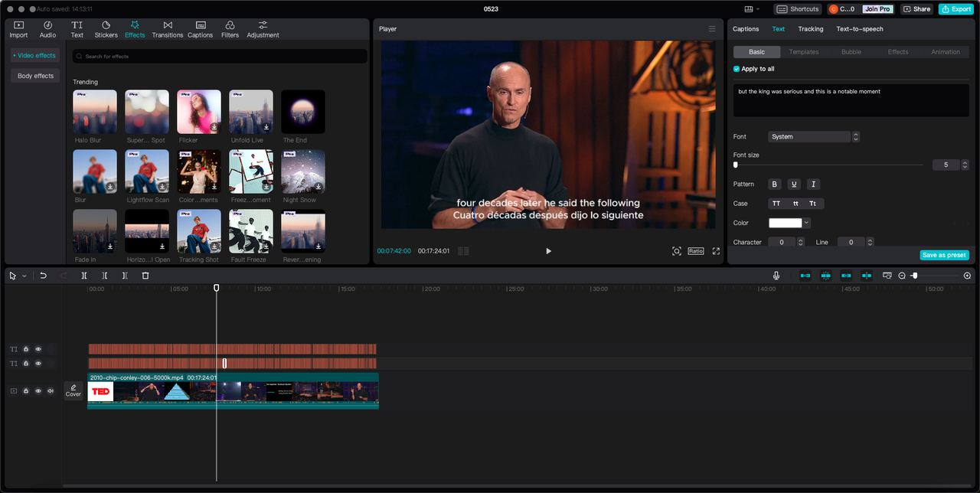Open the Import panel
Image resolution: width=980 pixels, height=493 pixels.
point(18,29)
